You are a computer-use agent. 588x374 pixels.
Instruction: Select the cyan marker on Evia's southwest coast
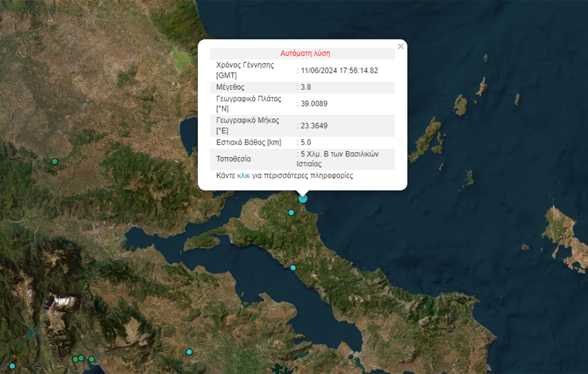pyautogui.click(x=293, y=268)
